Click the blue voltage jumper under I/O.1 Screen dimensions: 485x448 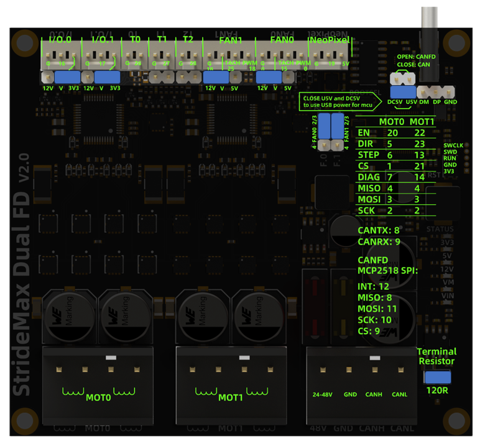(107, 77)
